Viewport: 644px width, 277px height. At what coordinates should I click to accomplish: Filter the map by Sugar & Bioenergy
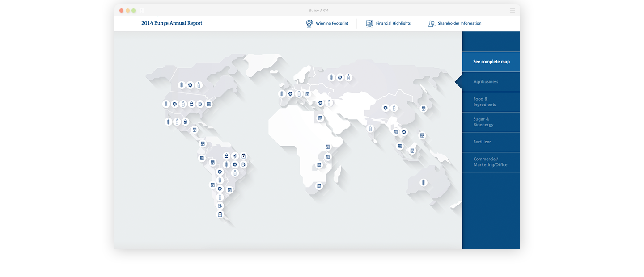[491, 122]
